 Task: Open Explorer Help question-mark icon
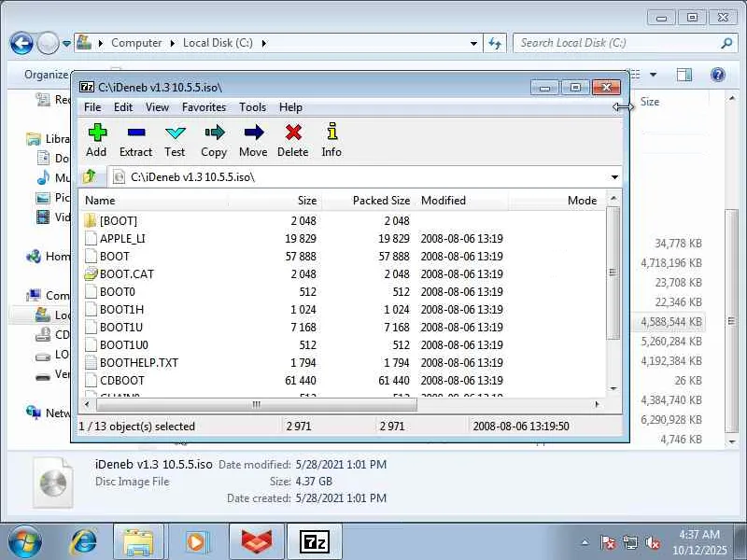click(717, 75)
